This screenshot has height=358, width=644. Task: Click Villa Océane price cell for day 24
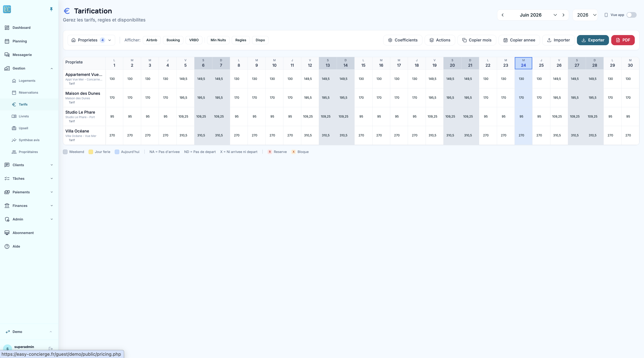pos(523,135)
